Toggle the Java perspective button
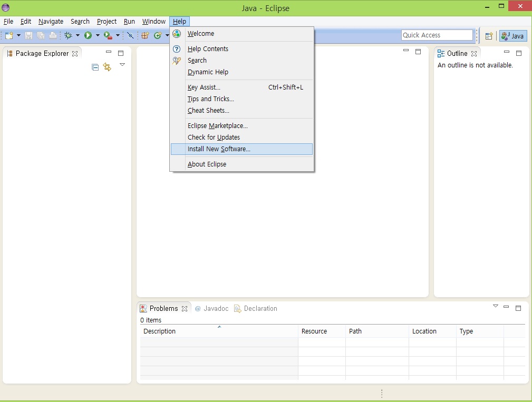The height and width of the screenshot is (402, 532). 512,36
